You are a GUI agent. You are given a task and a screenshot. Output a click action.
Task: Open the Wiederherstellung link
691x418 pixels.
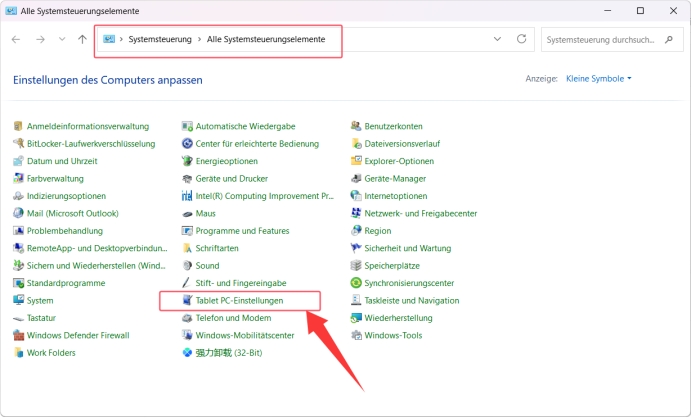click(x=397, y=318)
